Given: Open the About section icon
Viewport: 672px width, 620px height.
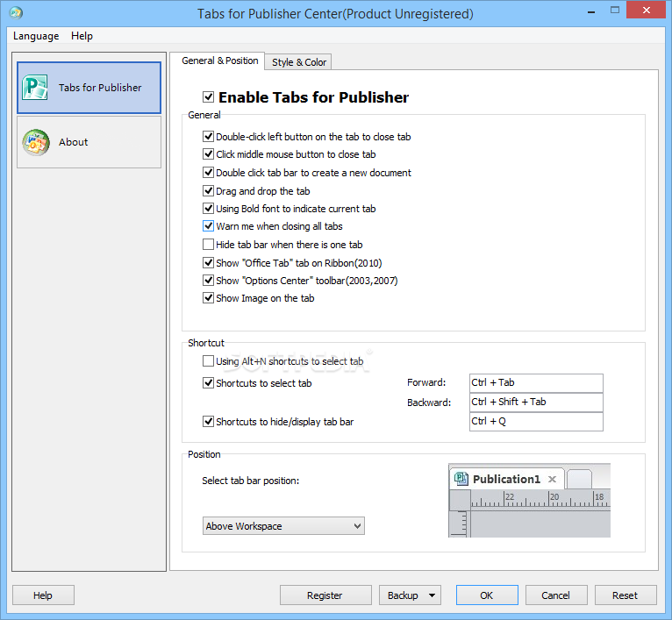Looking at the screenshot, I should pos(36,142).
